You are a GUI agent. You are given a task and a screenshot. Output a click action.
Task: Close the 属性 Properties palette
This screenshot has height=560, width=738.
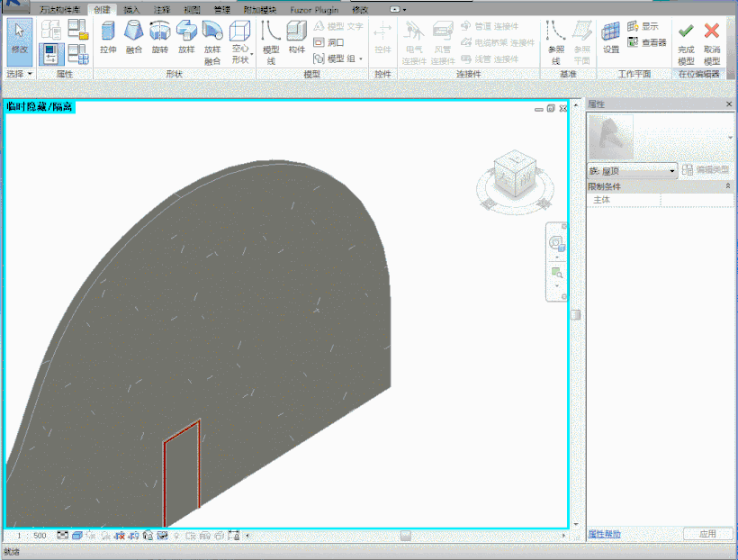(x=729, y=104)
